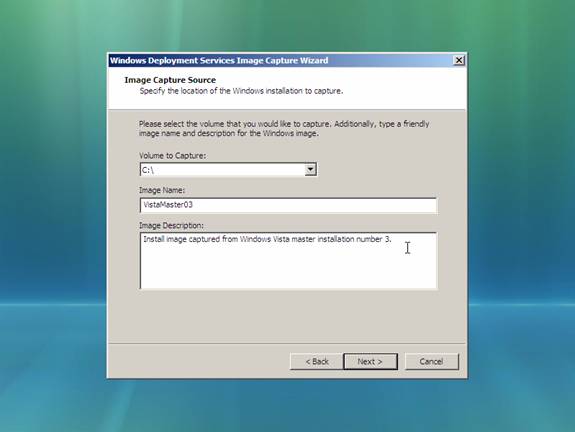Click the wizard title bar text

coord(219,61)
